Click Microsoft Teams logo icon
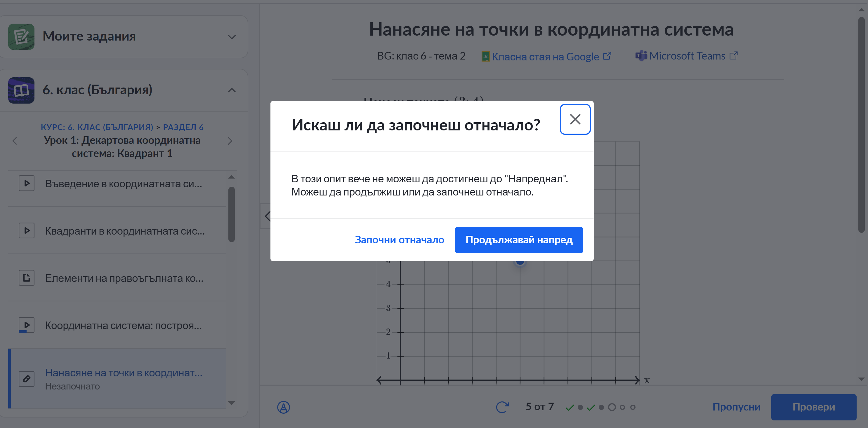 point(641,55)
